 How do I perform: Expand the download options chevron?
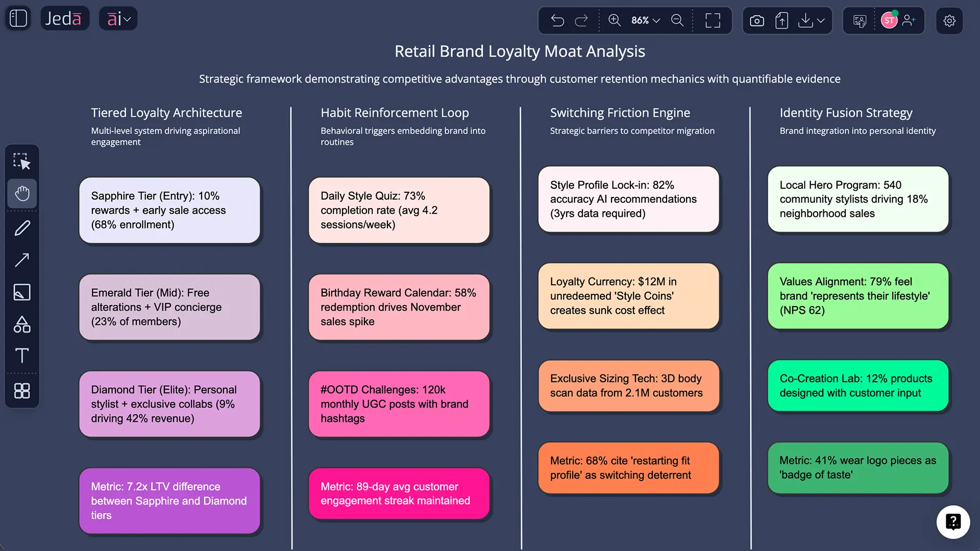coord(821,20)
